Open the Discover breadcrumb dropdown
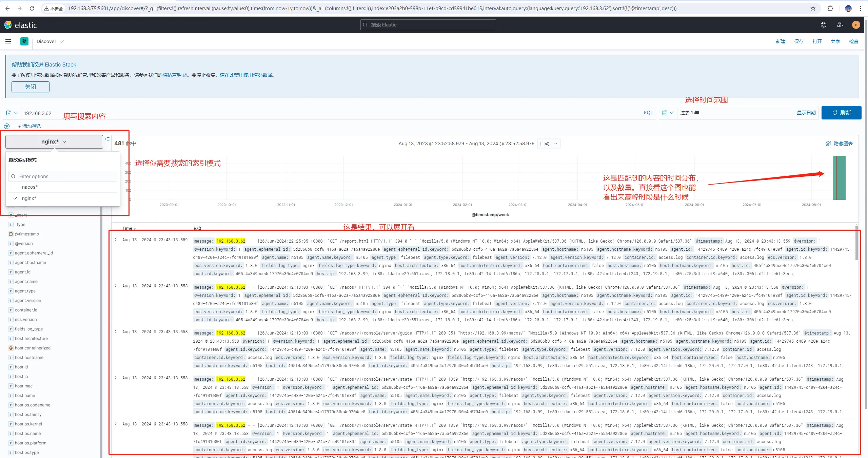This screenshot has width=868, height=458. tap(50, 41)
